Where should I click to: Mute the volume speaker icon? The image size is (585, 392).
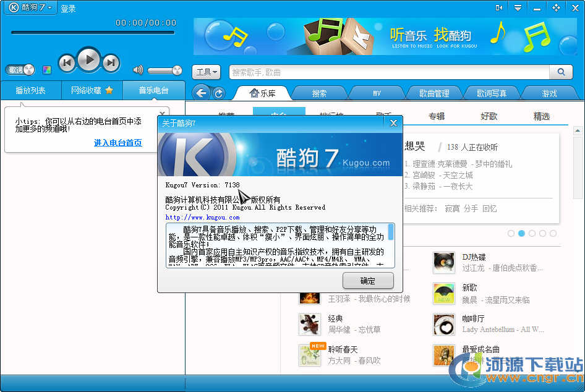click(138, 70)
